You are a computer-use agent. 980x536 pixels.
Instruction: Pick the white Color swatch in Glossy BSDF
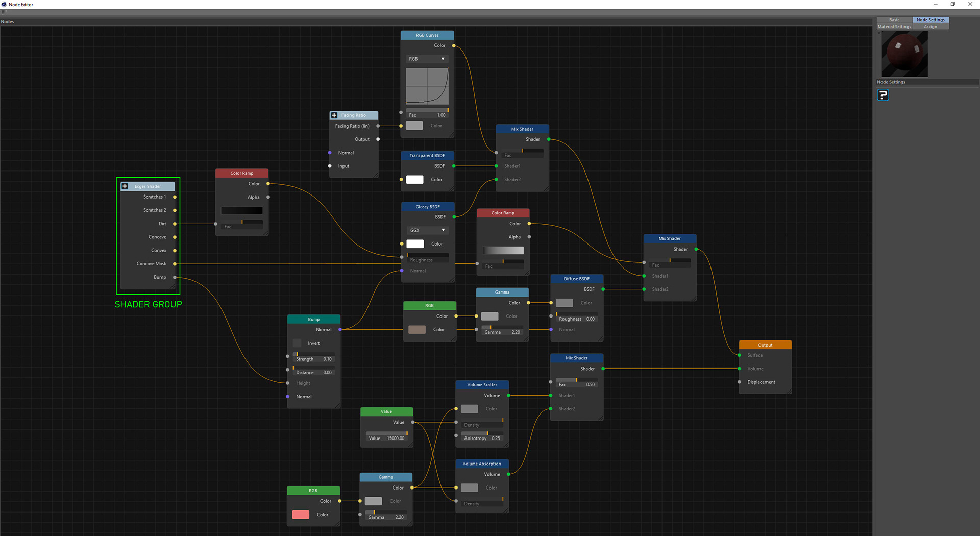415,244
